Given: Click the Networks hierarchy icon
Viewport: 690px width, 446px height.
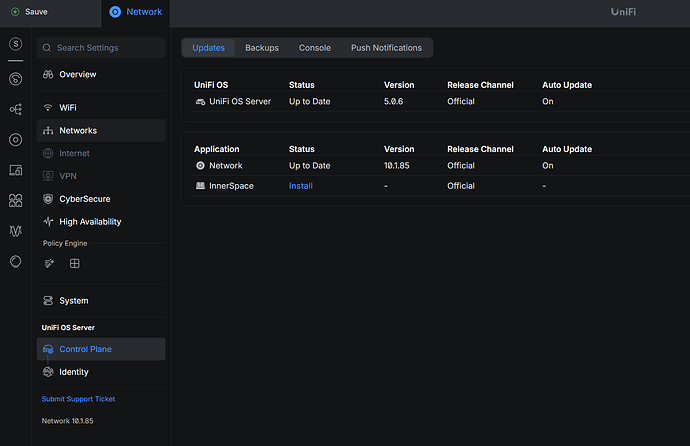Looking at the screenshot, I should (48, 131).
